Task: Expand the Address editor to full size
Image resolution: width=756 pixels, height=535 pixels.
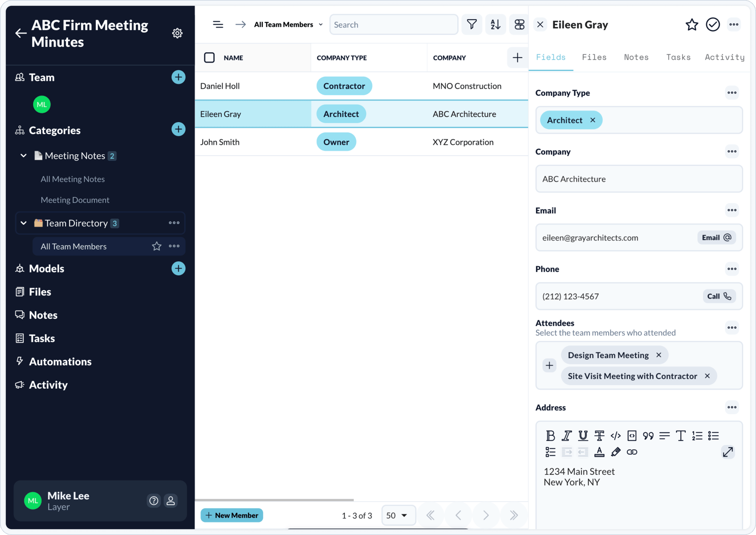Action: (x=728, y=452)
